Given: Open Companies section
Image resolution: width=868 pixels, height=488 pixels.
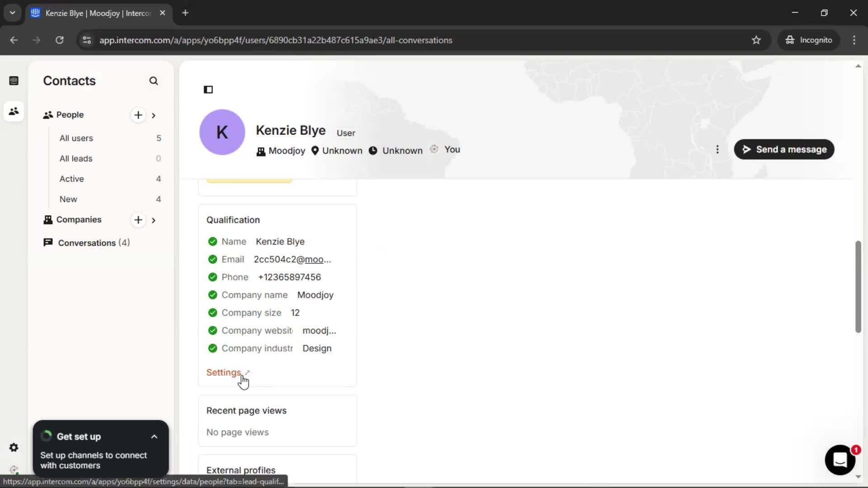Looking at the screenshot, I should (x=79, y=220).
